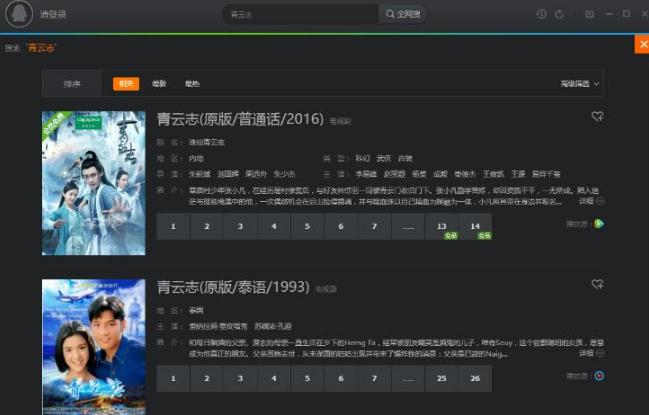Select the orange 相关 sort tab

[126, 84]
